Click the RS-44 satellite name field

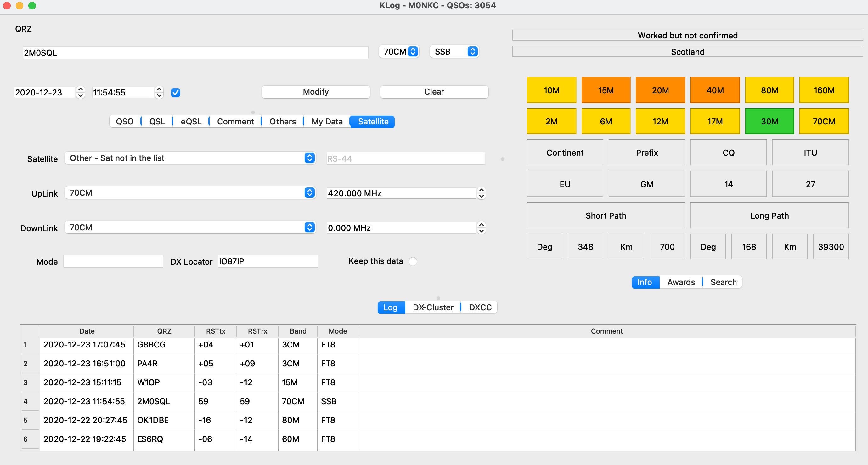[406, 158]
